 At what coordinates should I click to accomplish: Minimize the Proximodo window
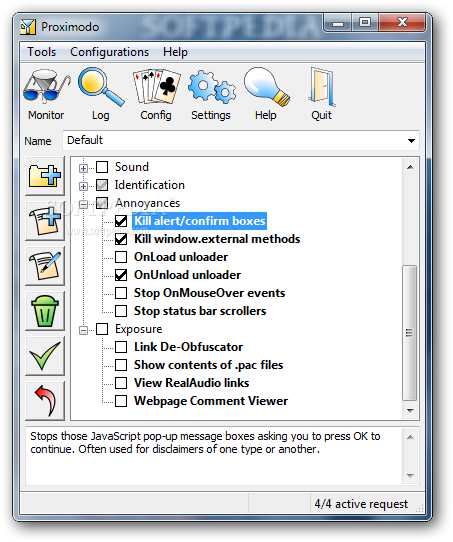click(338, 23)
